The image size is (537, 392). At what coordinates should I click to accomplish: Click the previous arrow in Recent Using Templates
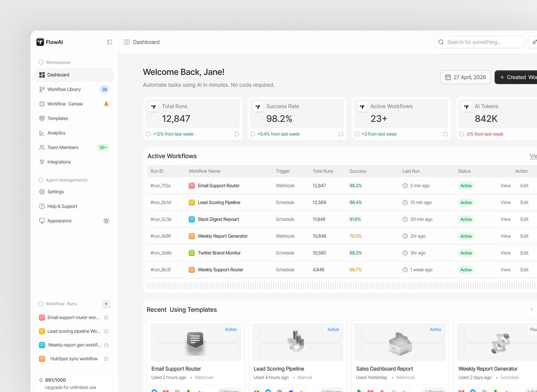(532, 310)
